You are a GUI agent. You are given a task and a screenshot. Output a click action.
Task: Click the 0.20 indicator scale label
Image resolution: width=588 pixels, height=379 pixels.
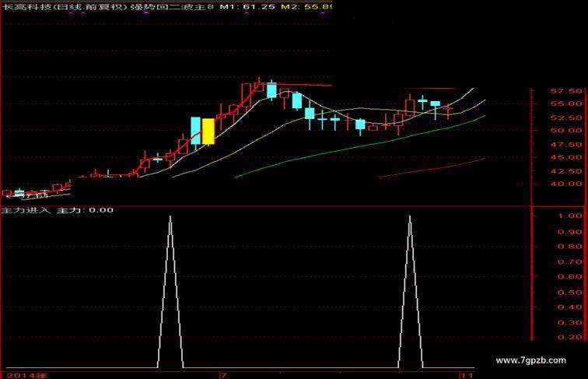click(x=570, y=337)
